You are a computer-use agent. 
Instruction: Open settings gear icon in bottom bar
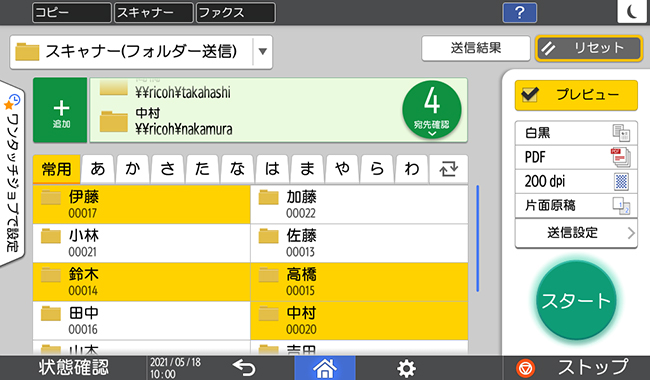tap(406, 368)
